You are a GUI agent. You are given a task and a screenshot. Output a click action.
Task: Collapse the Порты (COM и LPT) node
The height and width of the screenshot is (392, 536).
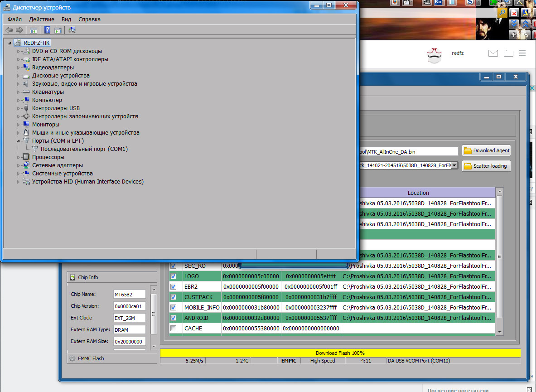point(19,141)
